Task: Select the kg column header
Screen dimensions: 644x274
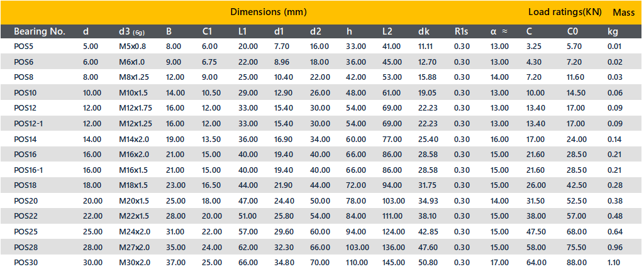Action: pos(613,32)
